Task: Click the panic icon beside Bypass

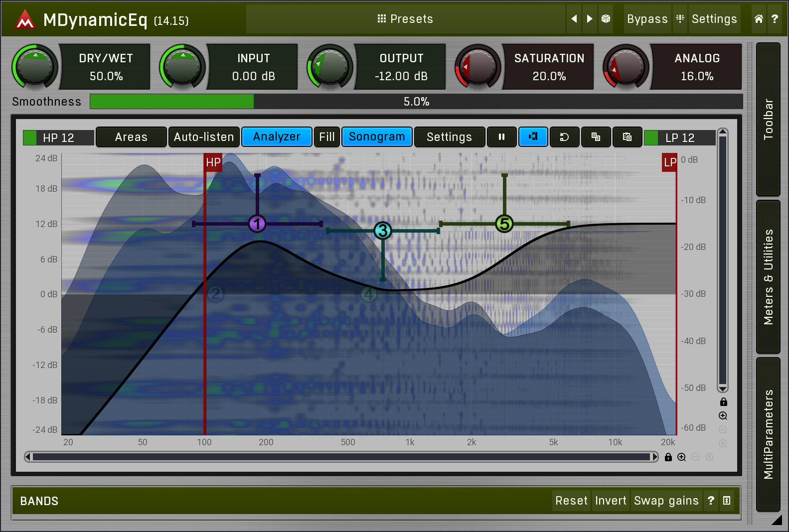Action: pyautogui.click(x=680, y=19)
